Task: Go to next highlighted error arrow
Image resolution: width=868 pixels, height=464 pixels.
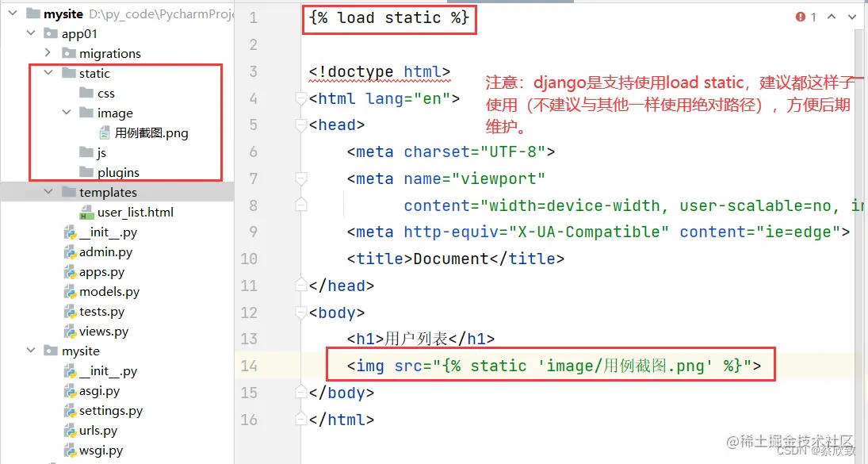Action: pos(852,17)
